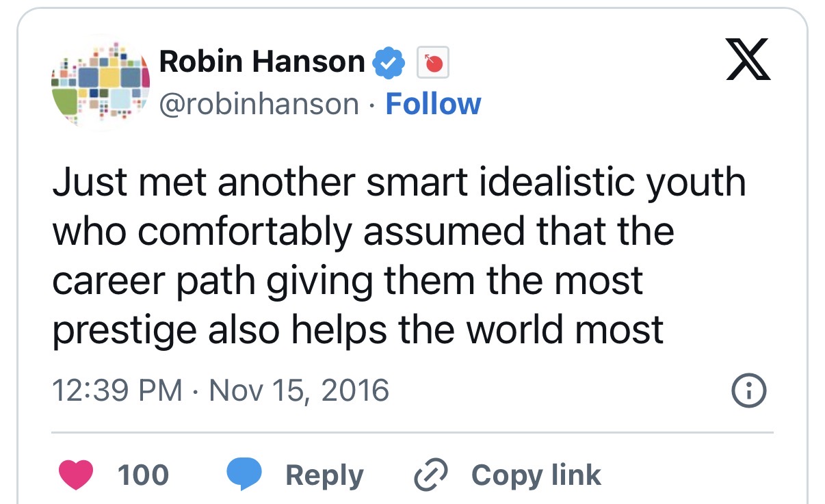The height and width of the screenshot is (504, 825).
Task: Click the @robinhanson handle
Action: click(259, 104)
